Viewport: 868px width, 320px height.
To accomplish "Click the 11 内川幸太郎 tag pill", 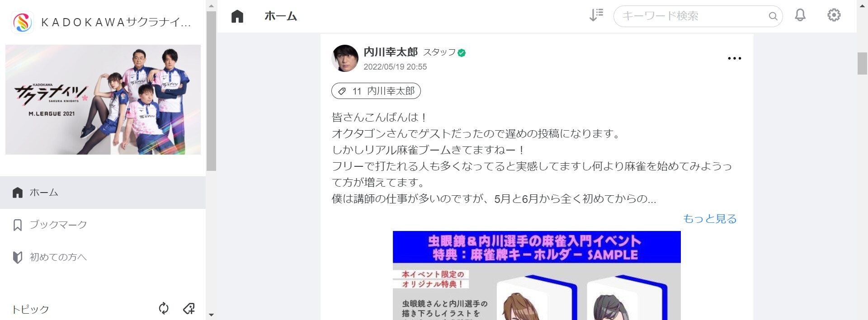I will click(x=376, y=91).
